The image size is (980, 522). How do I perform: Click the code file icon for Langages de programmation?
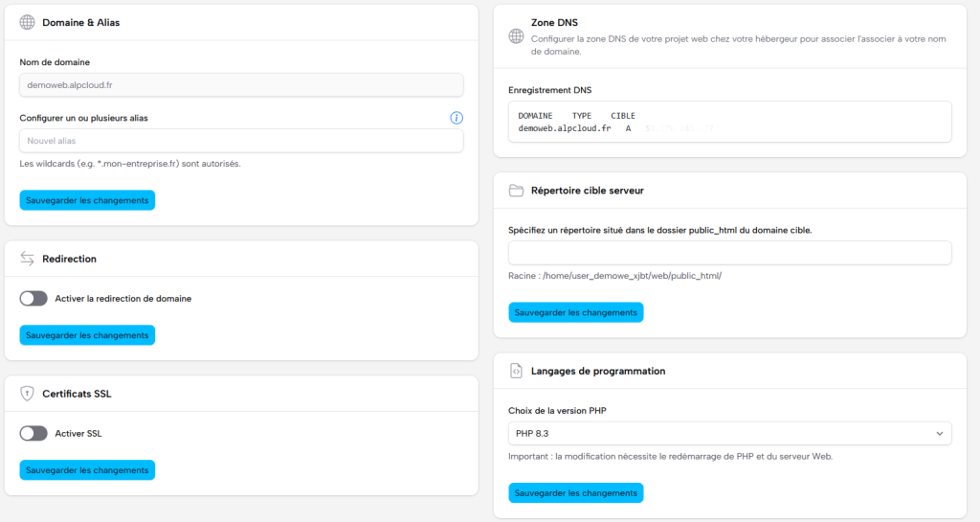pyautogui.click(x=516, y=371)
